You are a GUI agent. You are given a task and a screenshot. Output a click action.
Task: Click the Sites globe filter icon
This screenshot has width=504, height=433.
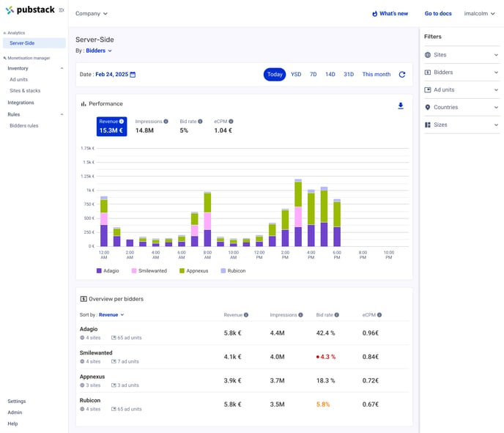click(428, 55)
